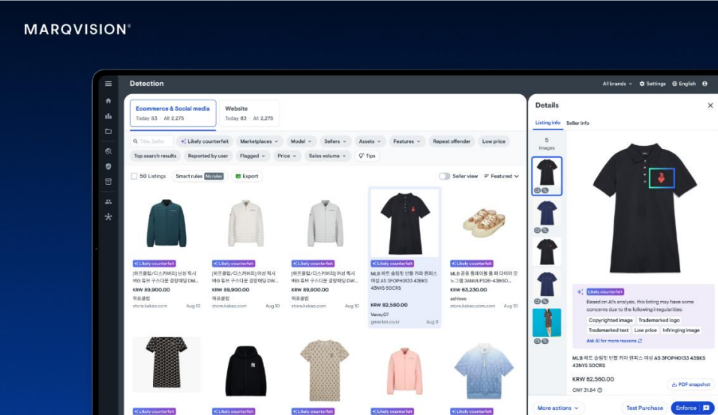Check the 50 Listings select-all checkbox

135,176
